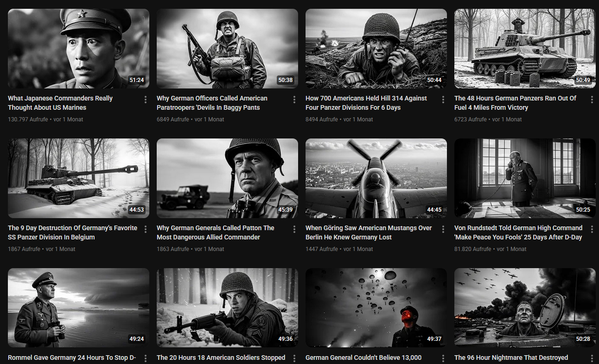Open 'Rommel Gave Germany 24 Hours' title

tap(72, 358)
